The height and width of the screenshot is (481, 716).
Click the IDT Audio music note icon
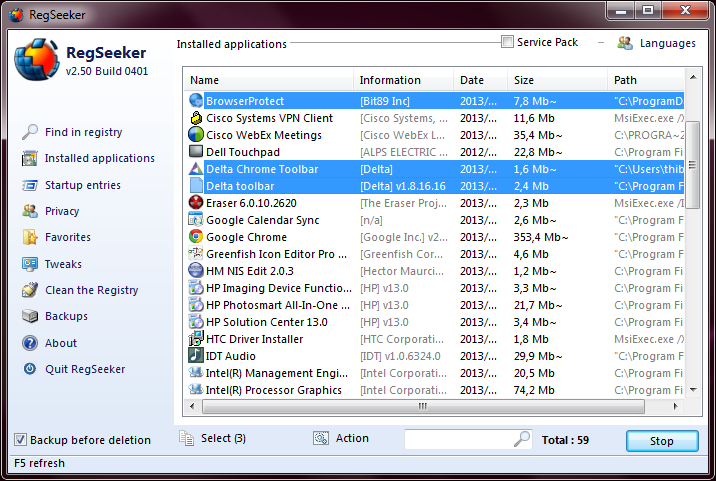[x=196, y=355]
